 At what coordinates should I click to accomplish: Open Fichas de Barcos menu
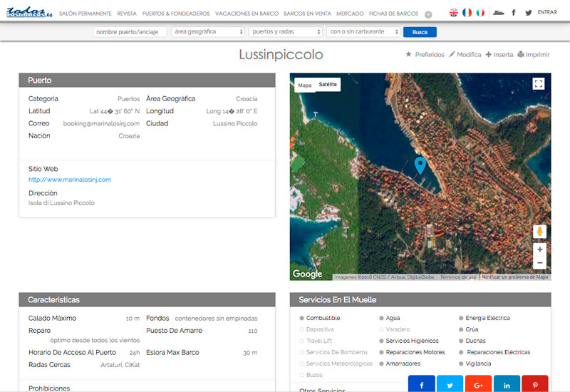pyautogui.click(x=394, y=14)
